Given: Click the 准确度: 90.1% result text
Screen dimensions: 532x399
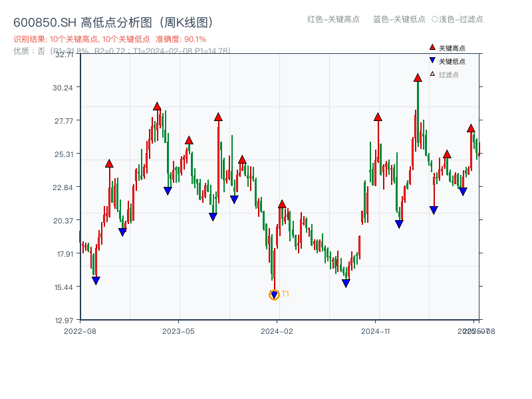Looking at the screenshot, I should [181, 39].
